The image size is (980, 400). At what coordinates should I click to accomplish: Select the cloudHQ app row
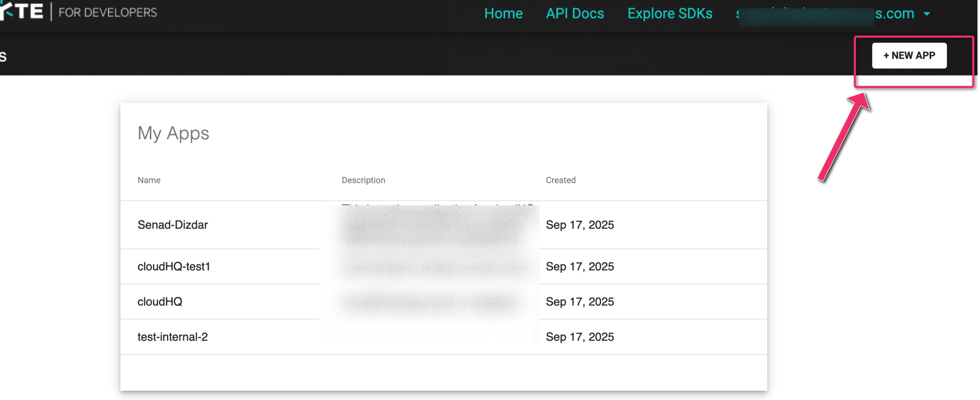click(160, 302)
